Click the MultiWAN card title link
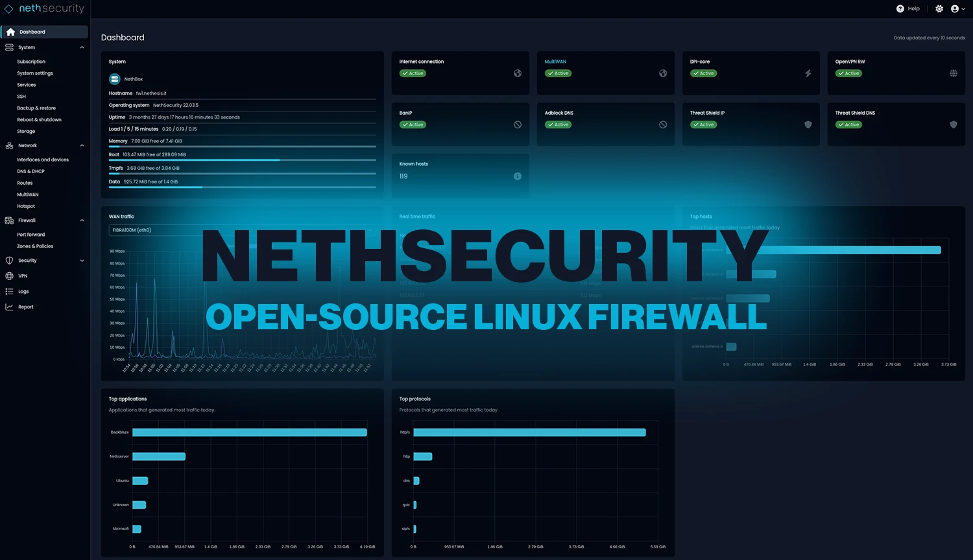Viewport: 973px width, 560px height. click(555, 62)
